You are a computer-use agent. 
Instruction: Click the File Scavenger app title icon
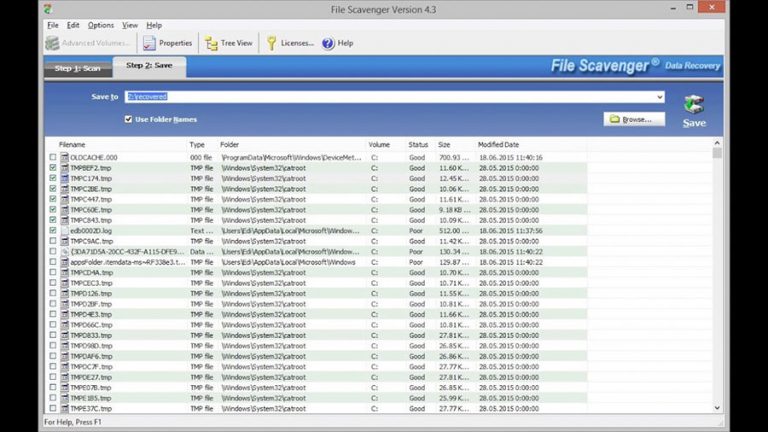click(48, 9)
